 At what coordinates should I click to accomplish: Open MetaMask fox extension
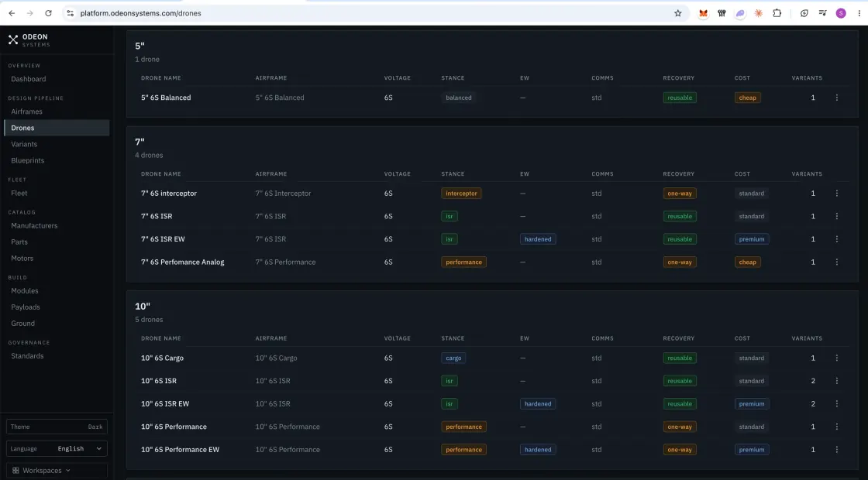pos(703,13)
